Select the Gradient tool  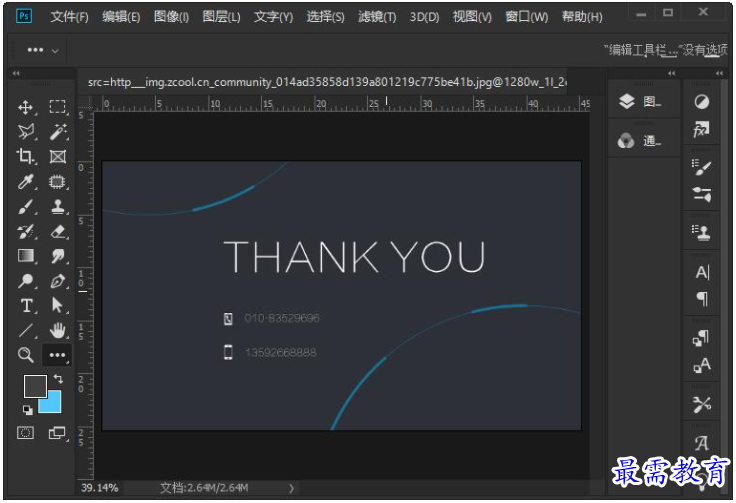(26, 256)
